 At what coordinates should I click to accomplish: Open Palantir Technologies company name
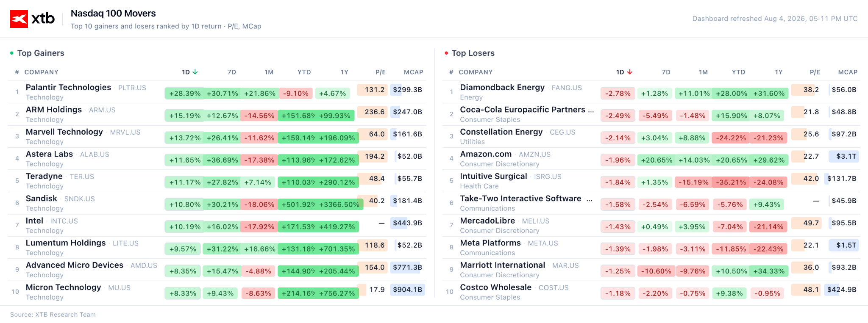[68, 87]
